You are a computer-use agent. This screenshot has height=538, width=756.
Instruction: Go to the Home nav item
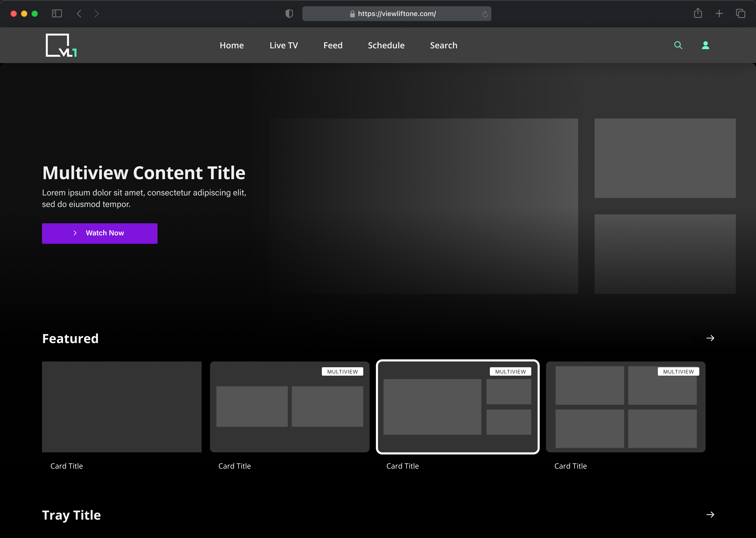pos(232,45)
